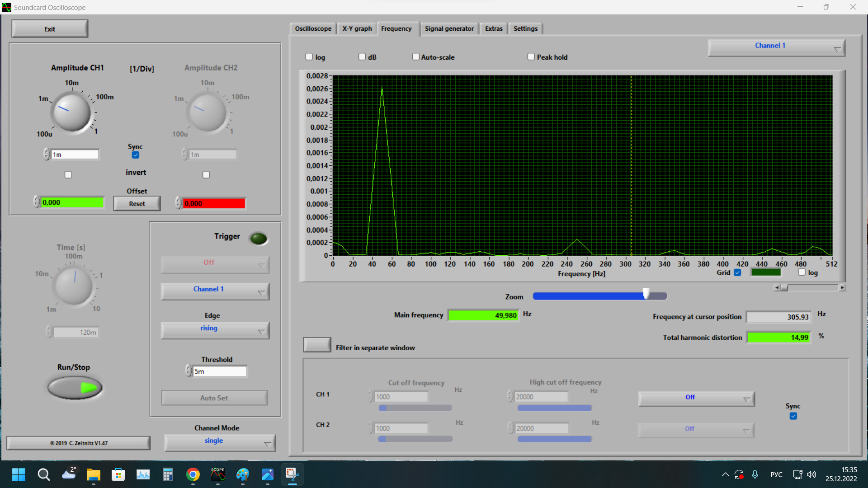Enable the dB checkbox
The image size is (868, 488).
(x=362, y=56)
